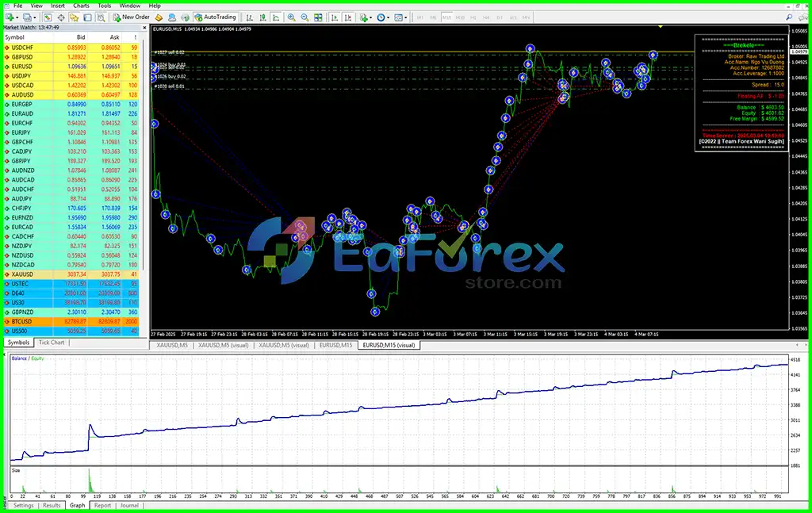Switch to the Tick Chart tab

(52, 343)
